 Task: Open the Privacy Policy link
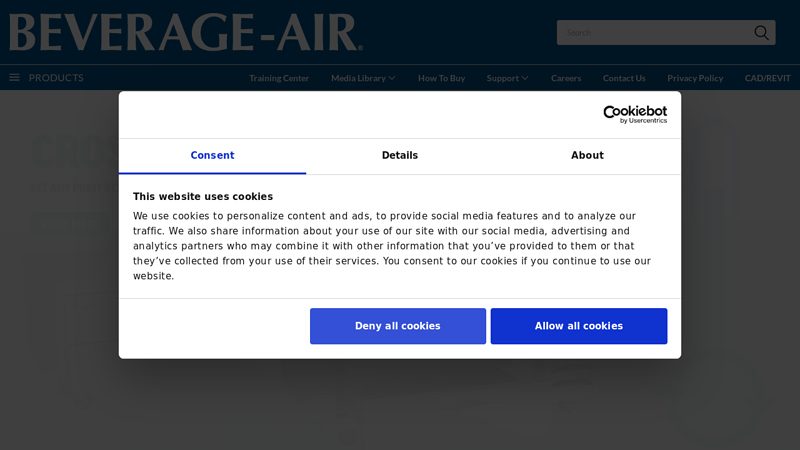[695, 78]
